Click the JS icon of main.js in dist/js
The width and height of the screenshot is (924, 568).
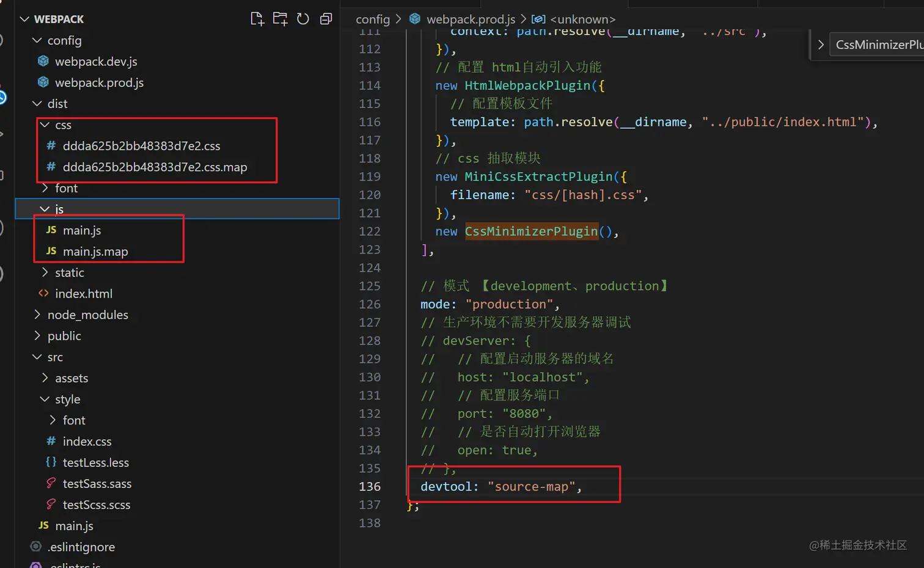(x=51, y=230)
